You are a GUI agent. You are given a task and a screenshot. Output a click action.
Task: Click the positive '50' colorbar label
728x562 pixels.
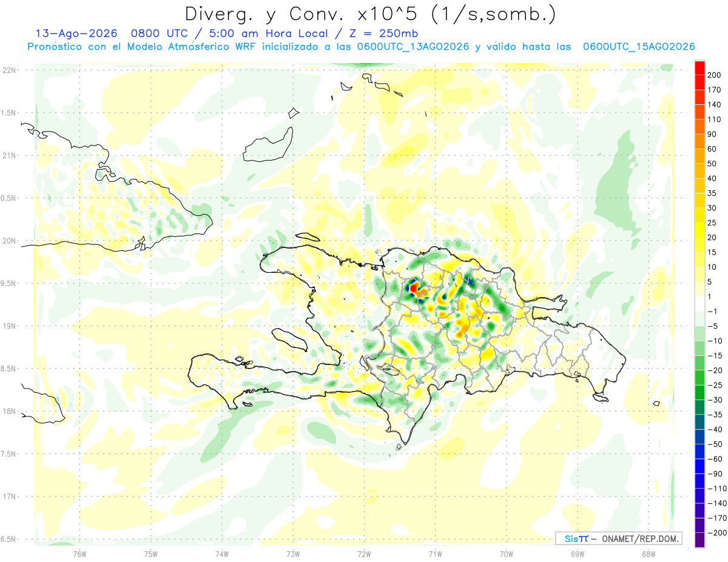click(x=713, y=164)
